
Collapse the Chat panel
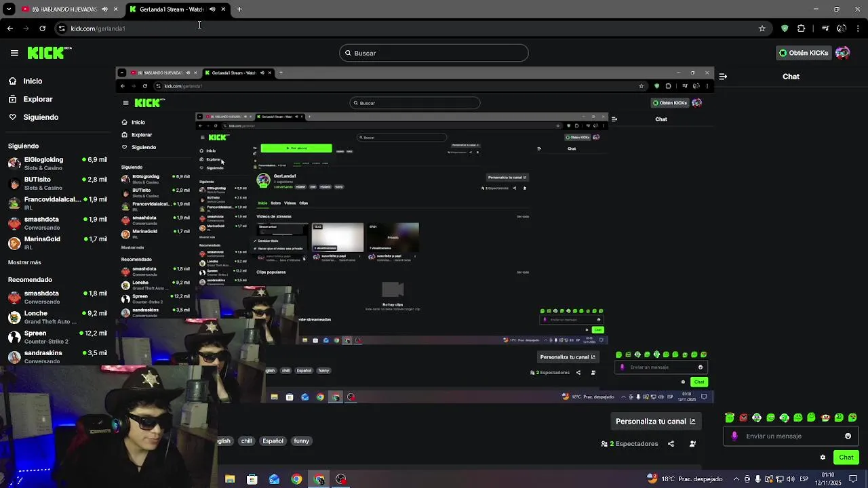(723, 77)
